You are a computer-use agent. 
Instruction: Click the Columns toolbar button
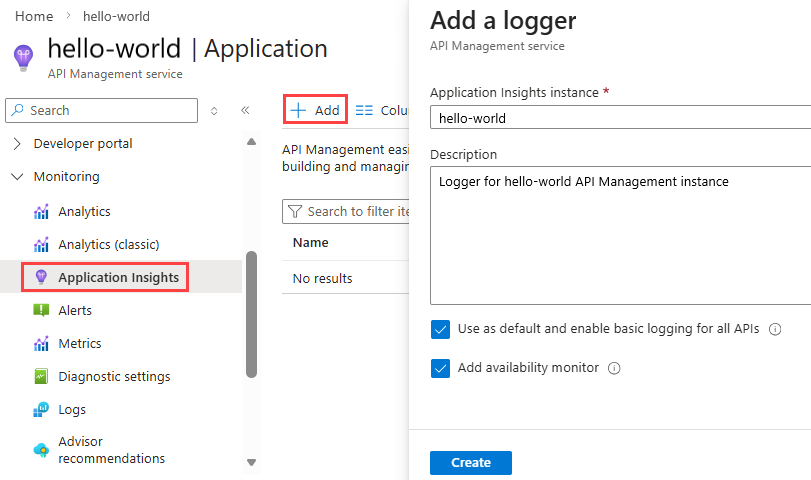[383, 110]
